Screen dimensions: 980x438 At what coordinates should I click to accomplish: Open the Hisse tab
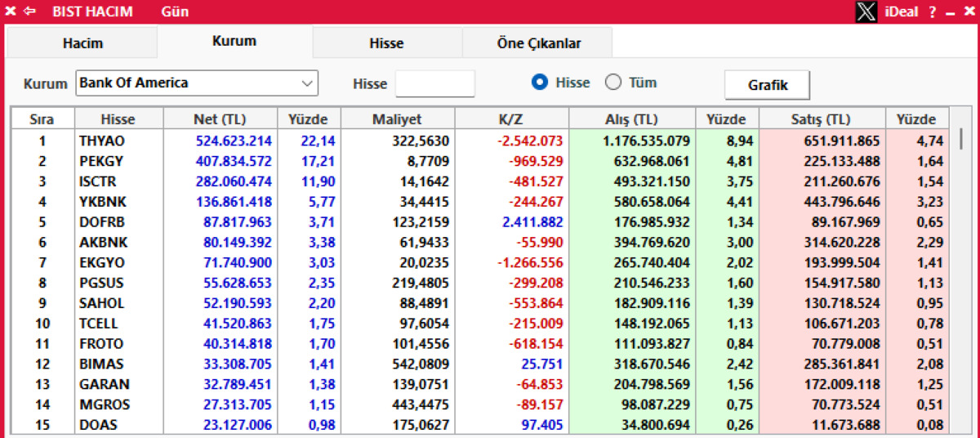click(387, 43)
